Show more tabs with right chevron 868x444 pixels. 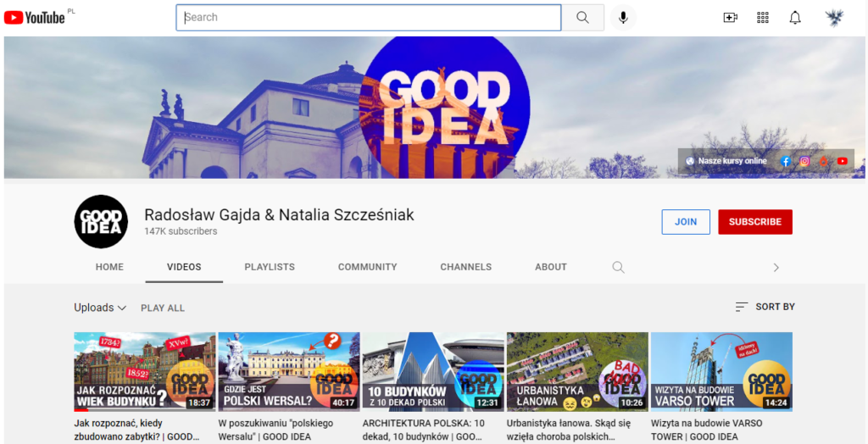pos(776,268)
